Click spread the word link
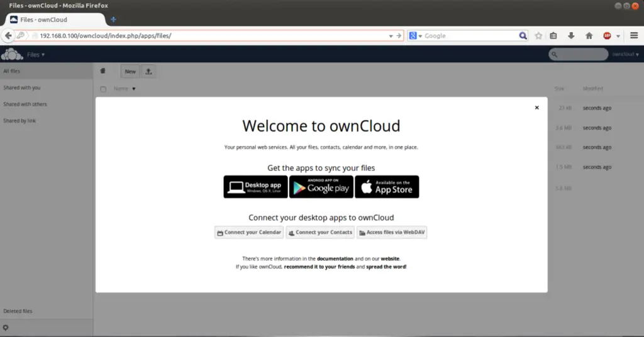The width and height of the screenshot is (644, 337). point(386,267)
